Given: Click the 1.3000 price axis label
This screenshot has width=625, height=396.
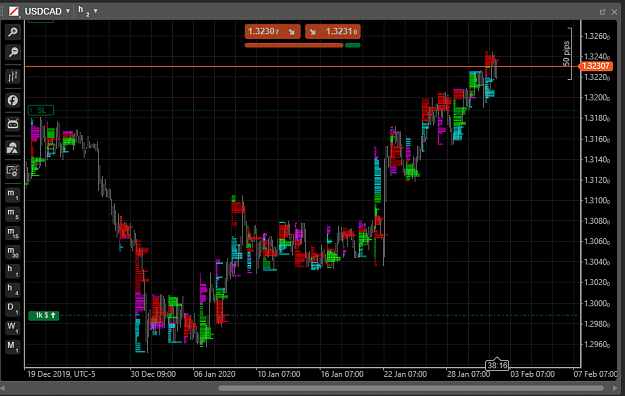Looking at the screenshot, I should tap(596, 303).
